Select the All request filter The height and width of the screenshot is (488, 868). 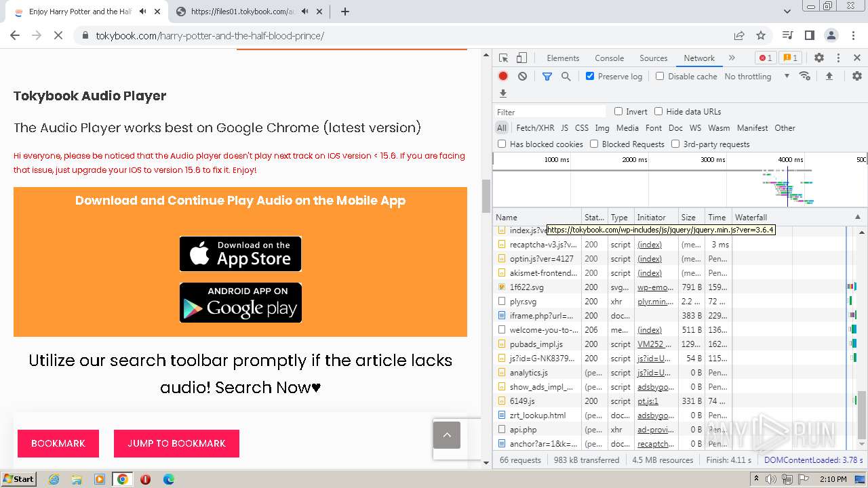pyautogui.click(x=501, y=127)
